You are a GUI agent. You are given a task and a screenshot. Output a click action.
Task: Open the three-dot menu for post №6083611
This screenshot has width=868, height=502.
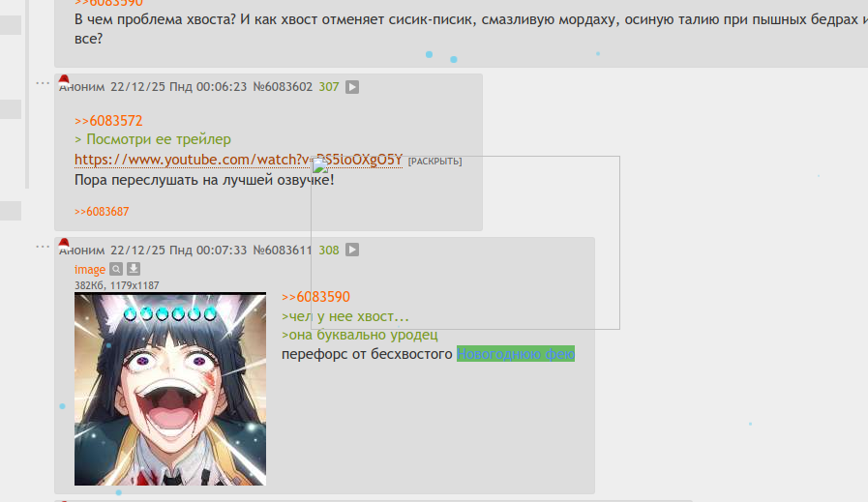pos(43,247)
